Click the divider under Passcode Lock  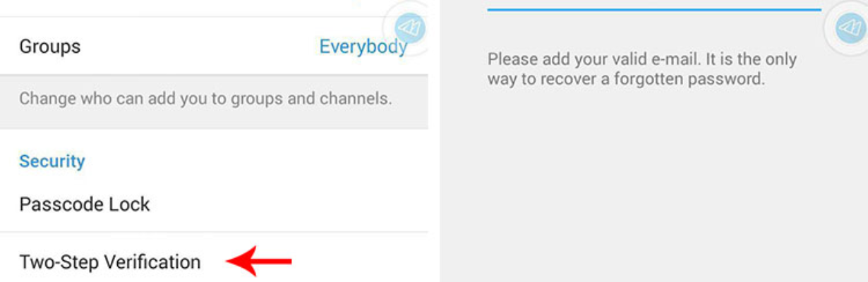[x=214, y=232]
